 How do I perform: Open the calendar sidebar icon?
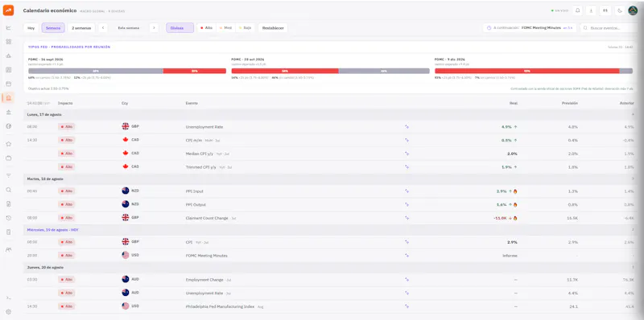coord(8,84)
